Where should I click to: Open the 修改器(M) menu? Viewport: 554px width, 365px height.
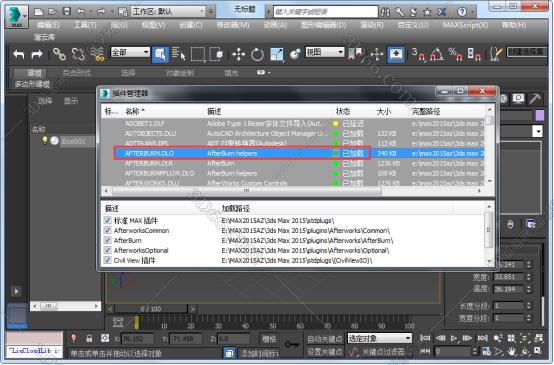pyautogui.click(x=232, y=25)
